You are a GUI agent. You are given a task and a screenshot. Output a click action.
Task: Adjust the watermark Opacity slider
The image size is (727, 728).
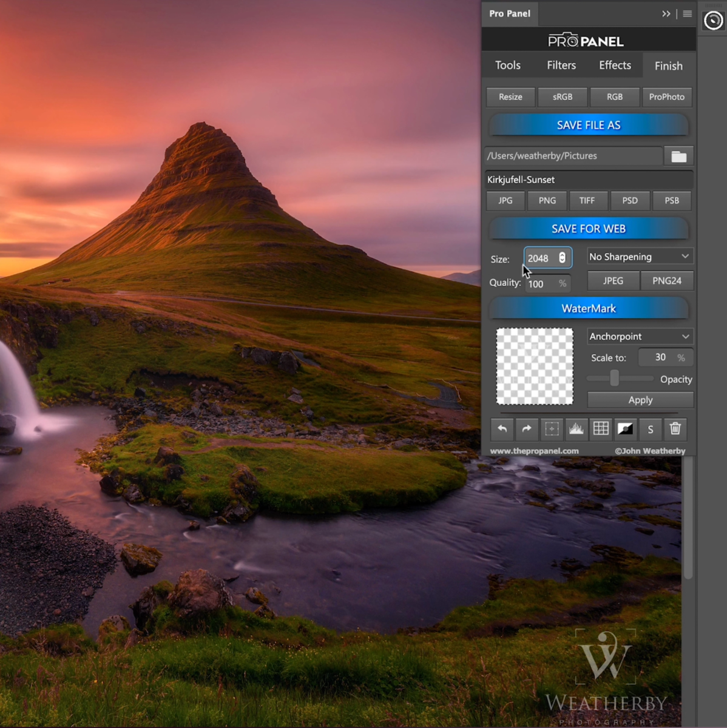tap(615, 379)
